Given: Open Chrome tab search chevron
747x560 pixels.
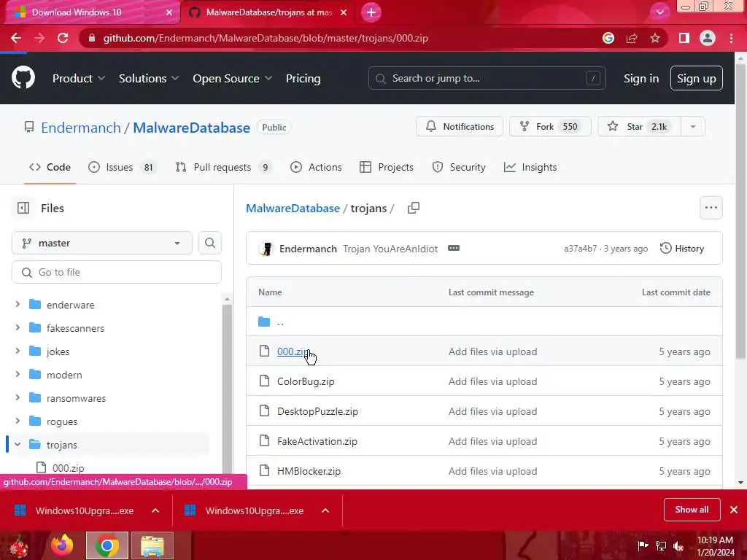Looking at the screenshot, I should point(659,12).
